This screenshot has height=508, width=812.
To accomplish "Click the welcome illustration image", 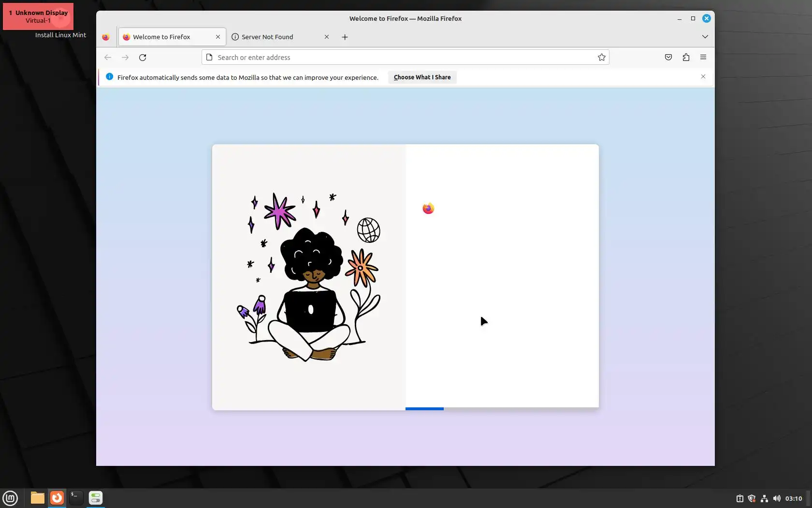I will click(x=308, y=277).
